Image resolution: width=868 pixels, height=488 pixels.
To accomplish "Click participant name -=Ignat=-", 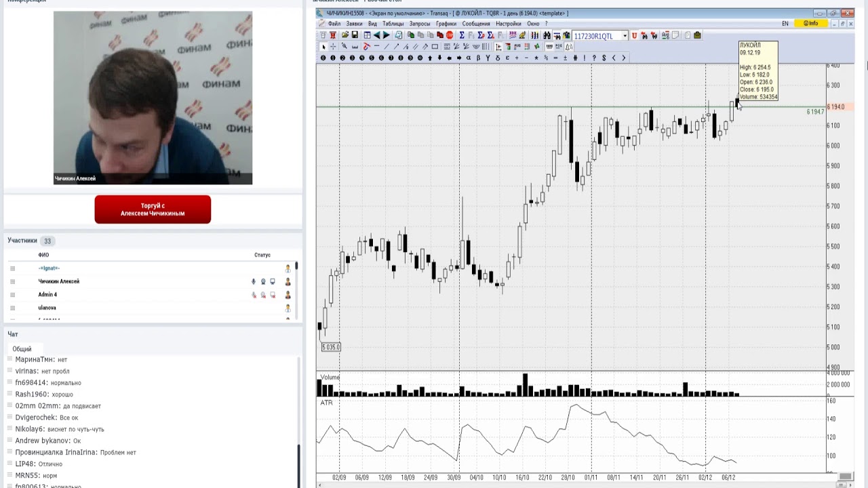I will point(49,268).
